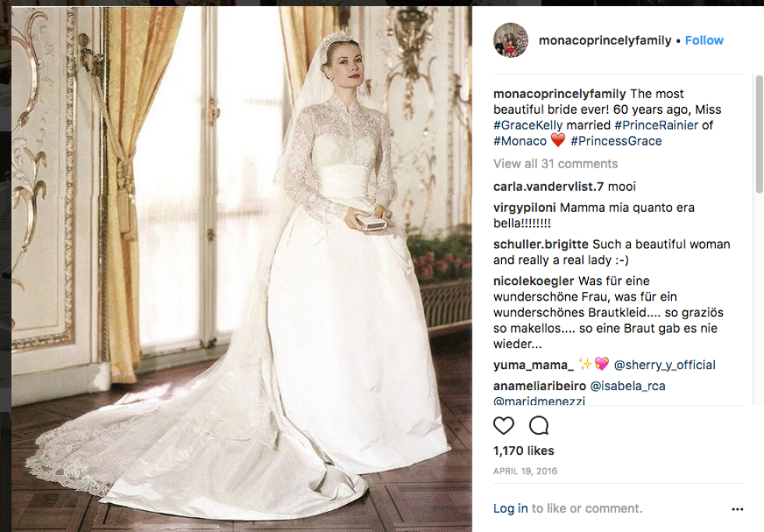
Task: Open the comment speech bubble icon
Action: click(x=539, y=425)
